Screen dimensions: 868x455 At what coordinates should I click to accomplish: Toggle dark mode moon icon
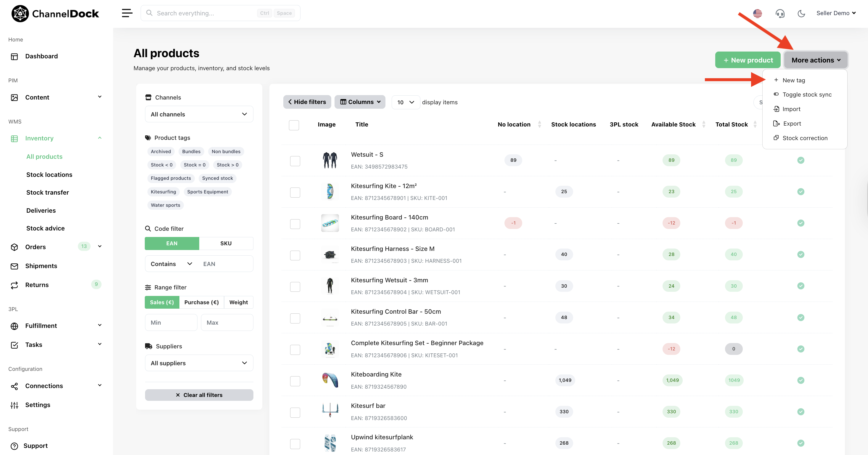point(801,14)
